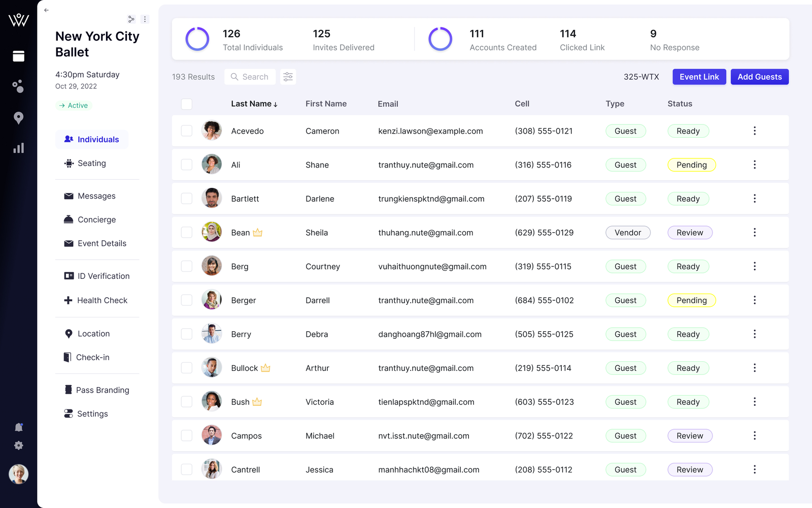Check the box for Bartlett row

(x=187, y=199)
